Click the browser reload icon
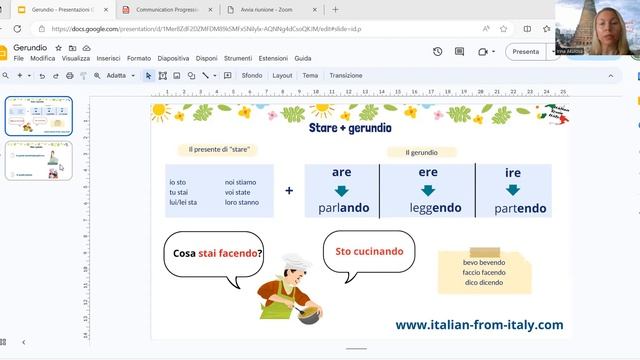This screenshot has height=360, width=640. coord(17,29)
